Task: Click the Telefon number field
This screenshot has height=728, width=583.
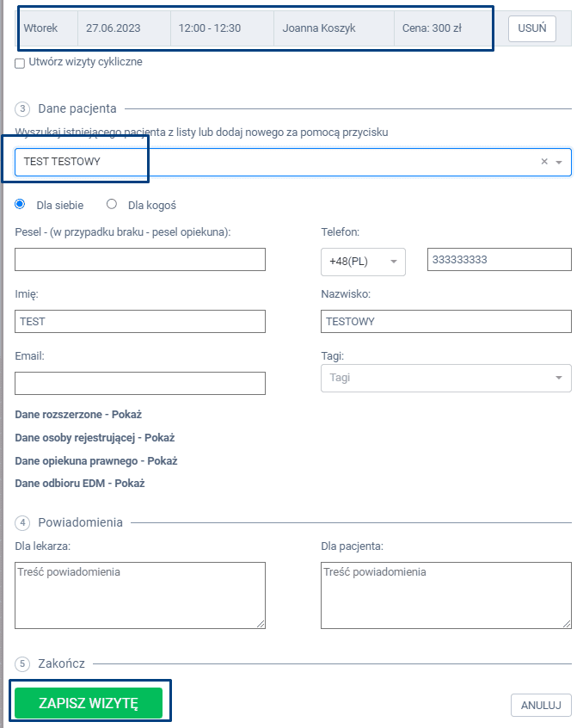Action: tap(499, 260)
